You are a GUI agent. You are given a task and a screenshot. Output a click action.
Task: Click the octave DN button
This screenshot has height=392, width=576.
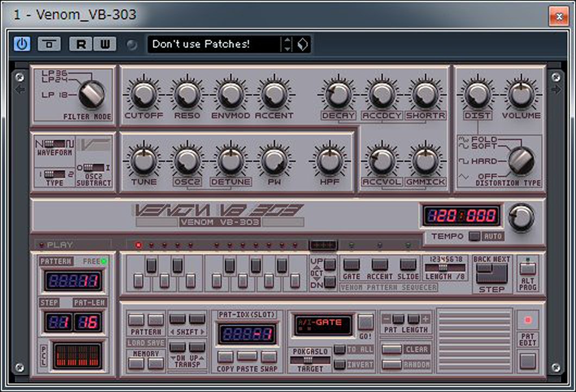pyautogui.click(x=329, y=282)
